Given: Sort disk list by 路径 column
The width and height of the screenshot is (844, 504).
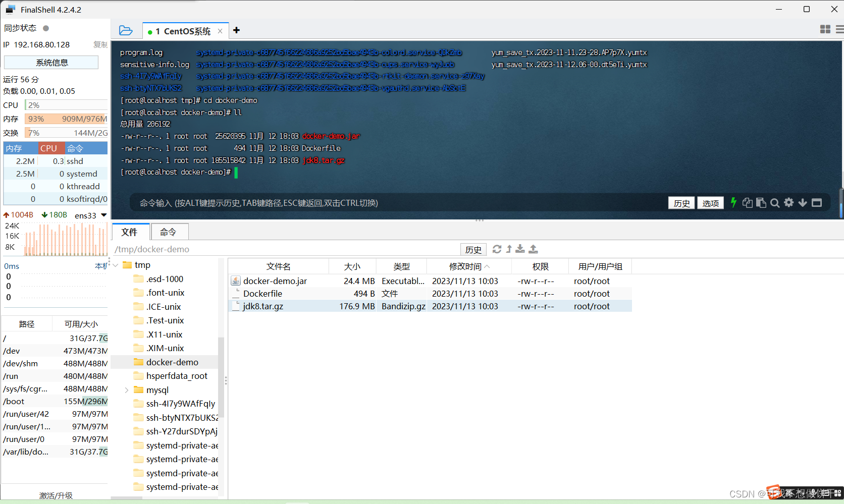Looking at the screenshot, I should click(x=27, y=324).
